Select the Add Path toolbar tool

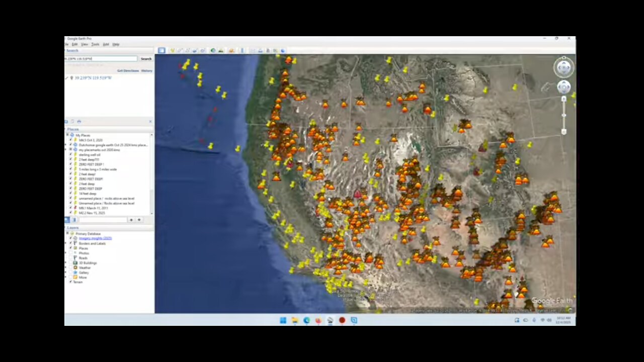[x=188, y=50]
